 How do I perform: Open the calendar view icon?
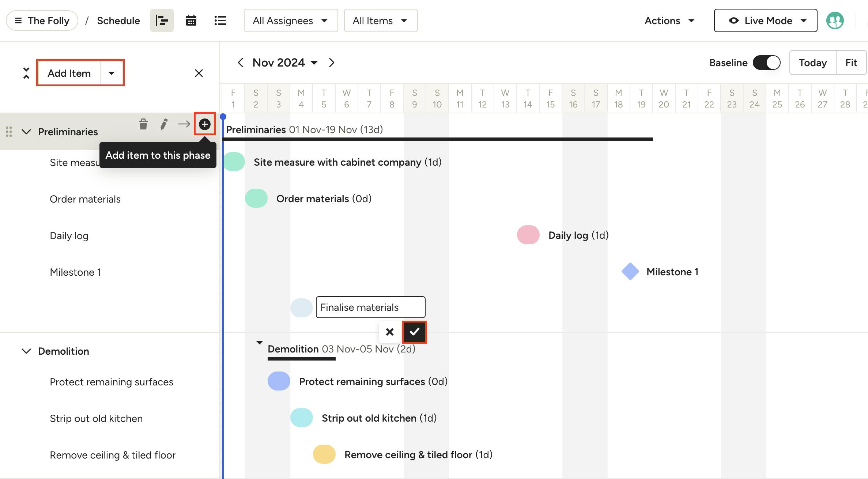tap(191, 20)
